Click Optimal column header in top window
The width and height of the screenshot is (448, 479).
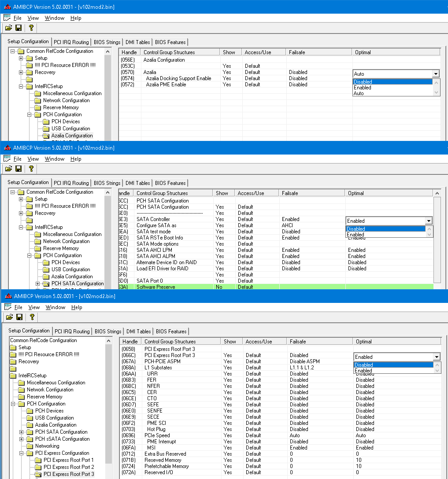coord(396,52)
